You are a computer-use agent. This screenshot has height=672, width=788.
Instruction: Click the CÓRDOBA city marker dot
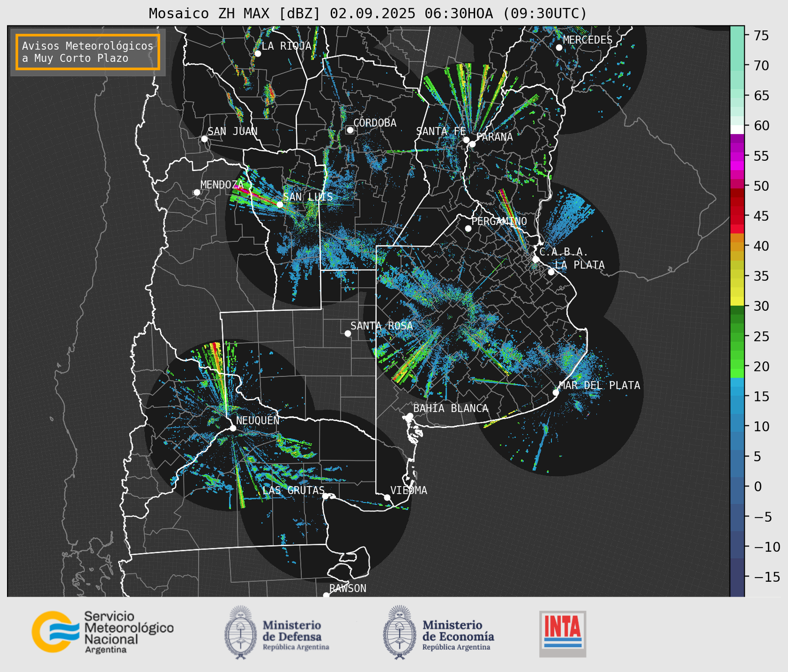[350, 130]
